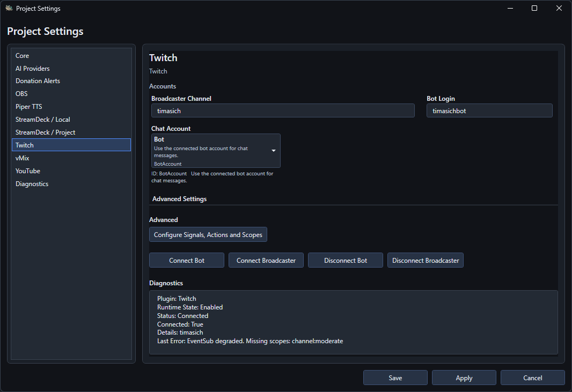Click the Apply button

[x=464, y=378]
